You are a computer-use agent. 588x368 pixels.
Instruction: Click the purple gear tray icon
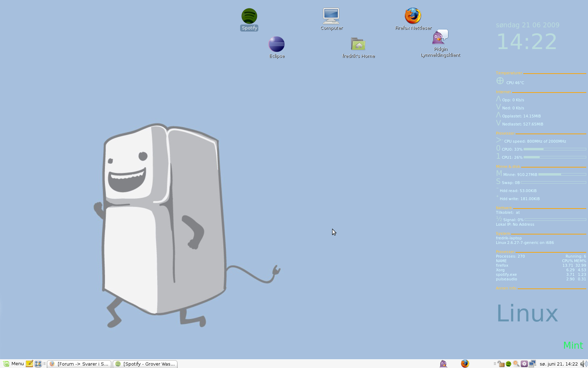coord(524,364)
